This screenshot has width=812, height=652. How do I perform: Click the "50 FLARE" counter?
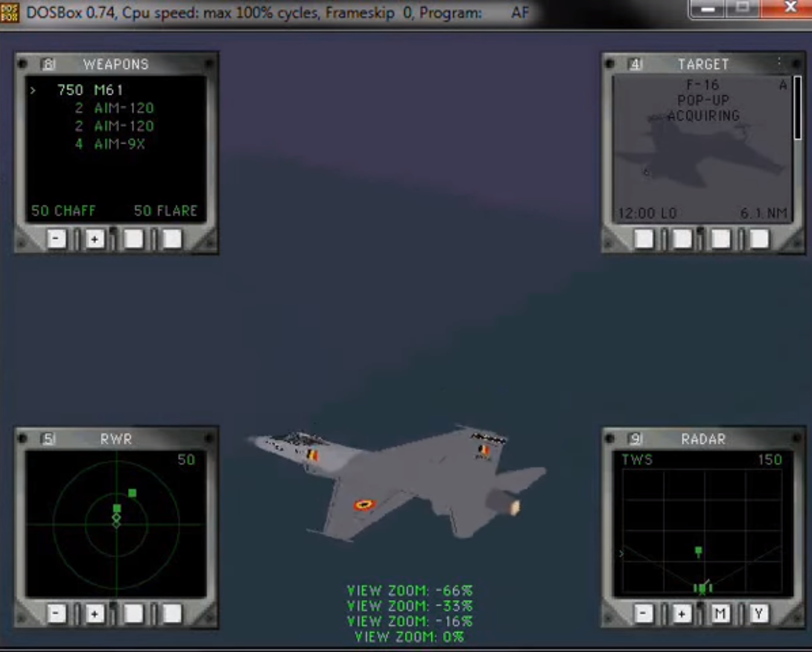coord(165,211)
